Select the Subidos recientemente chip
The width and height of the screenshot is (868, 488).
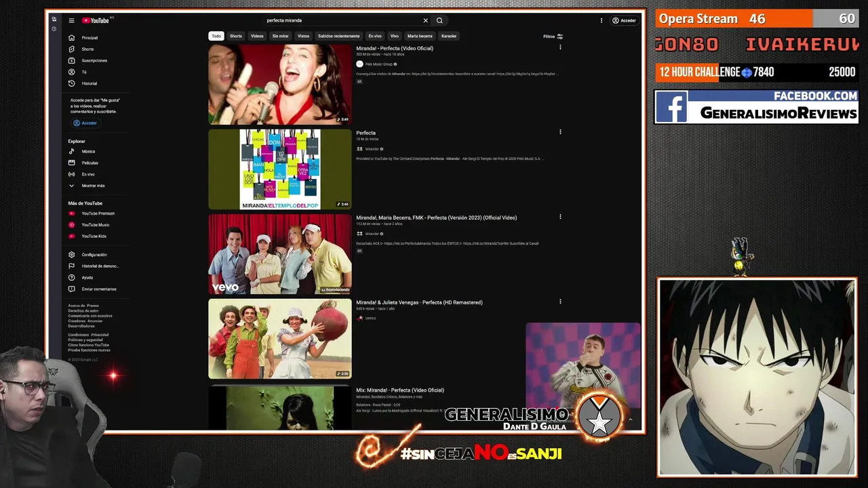pyautogui.click(x=338, y=36)
